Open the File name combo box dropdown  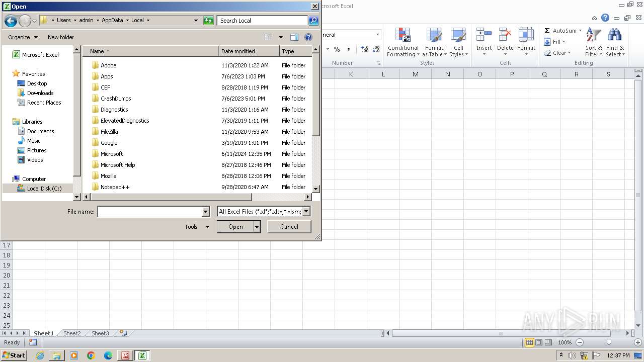pos(205,212)
